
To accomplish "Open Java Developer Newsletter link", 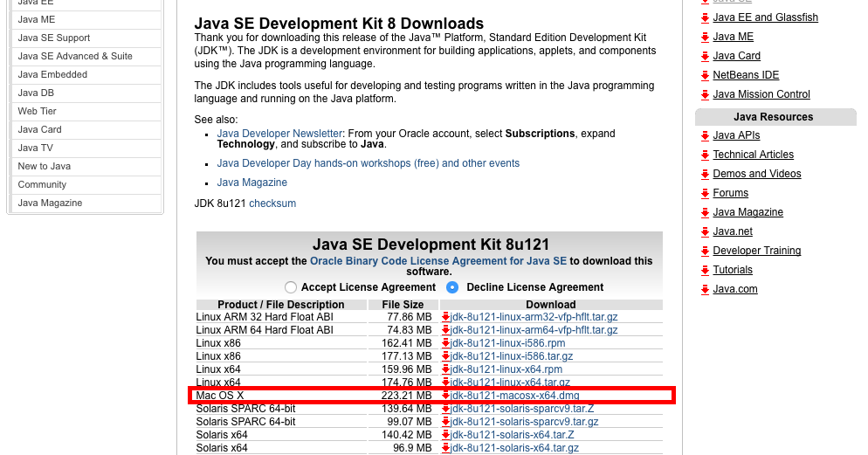I will pyautogui.click(x=279, y=134).
